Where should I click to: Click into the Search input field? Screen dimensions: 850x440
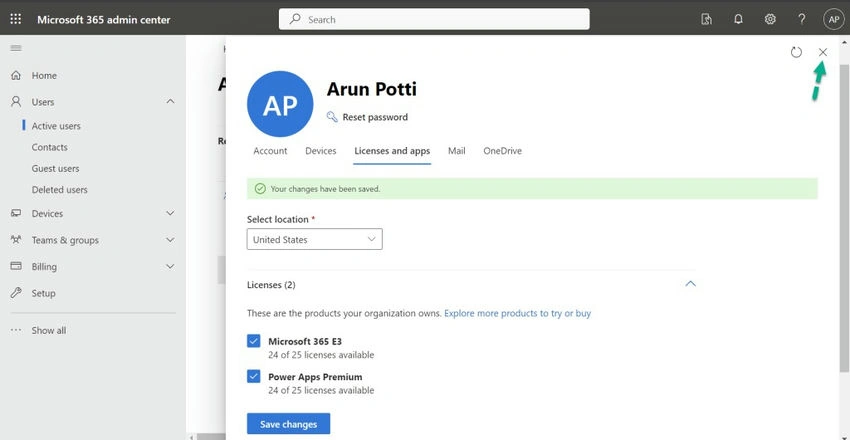[x=434, y=19]
